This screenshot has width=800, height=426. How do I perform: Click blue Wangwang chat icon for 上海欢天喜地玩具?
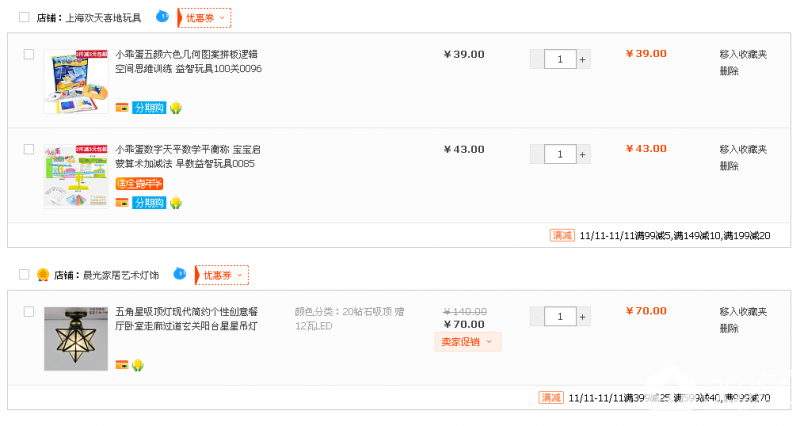pyautogui.click(x=162, y=17)
